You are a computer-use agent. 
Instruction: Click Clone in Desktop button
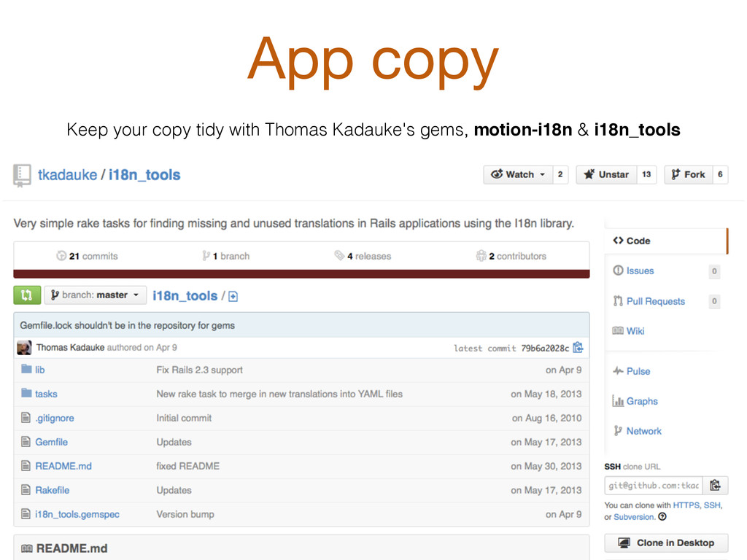coord(667,542)
